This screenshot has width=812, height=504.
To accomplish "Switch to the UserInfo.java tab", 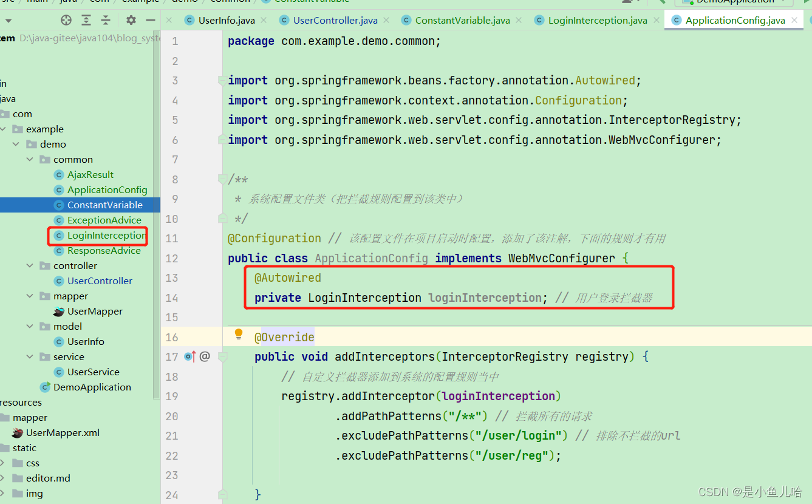I will point(227,20).
